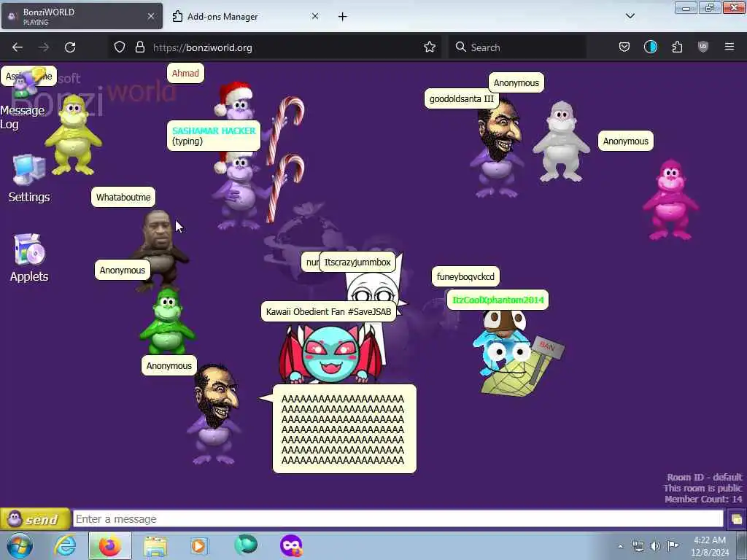Open the uBlock Origin shield icon
The image size is (747, 560).
[703, 47]
